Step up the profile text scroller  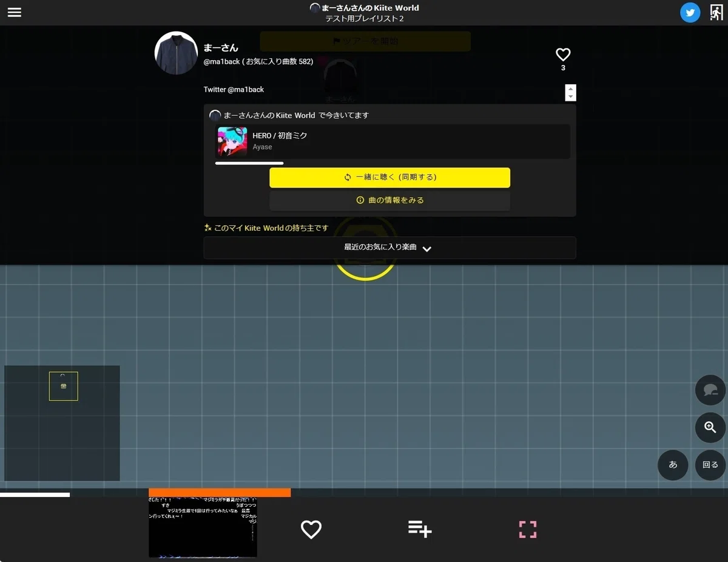coord(570,89)
